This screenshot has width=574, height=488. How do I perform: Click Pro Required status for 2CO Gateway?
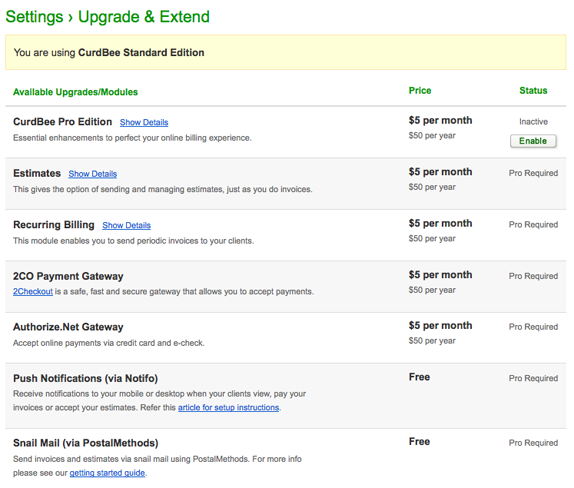[533, 276]
